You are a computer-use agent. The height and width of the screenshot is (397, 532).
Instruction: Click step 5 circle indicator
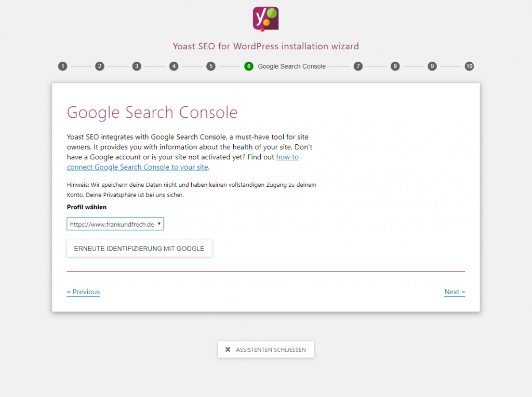point(210,66)
